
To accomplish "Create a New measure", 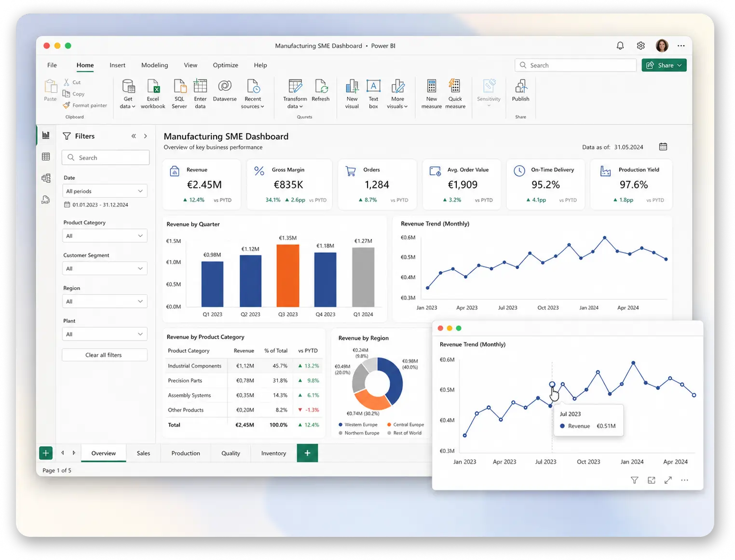I will tap(432, 94).
